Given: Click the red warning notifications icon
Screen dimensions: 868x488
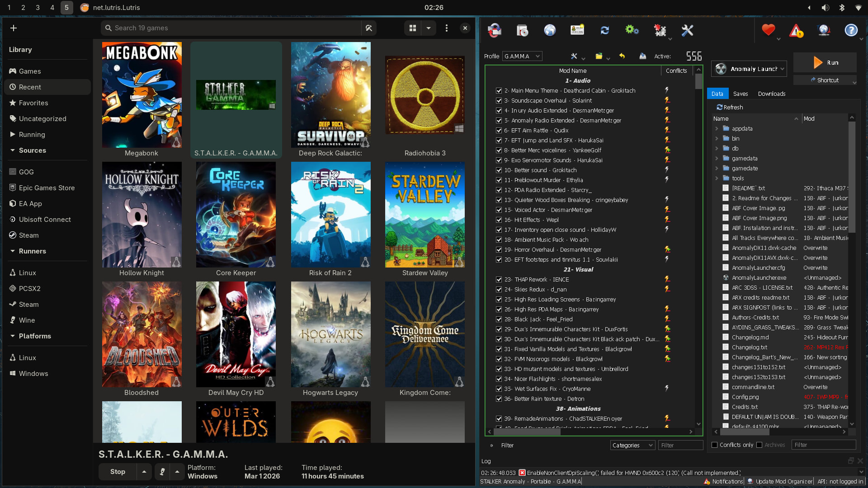Looking at the screenshot, I should 796,31.
